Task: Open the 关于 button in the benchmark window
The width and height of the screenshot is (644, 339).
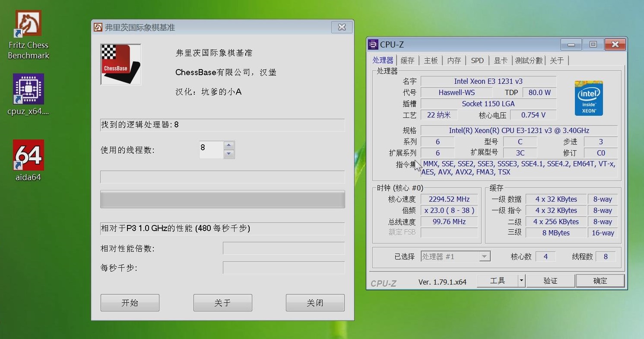Action: 223,303
